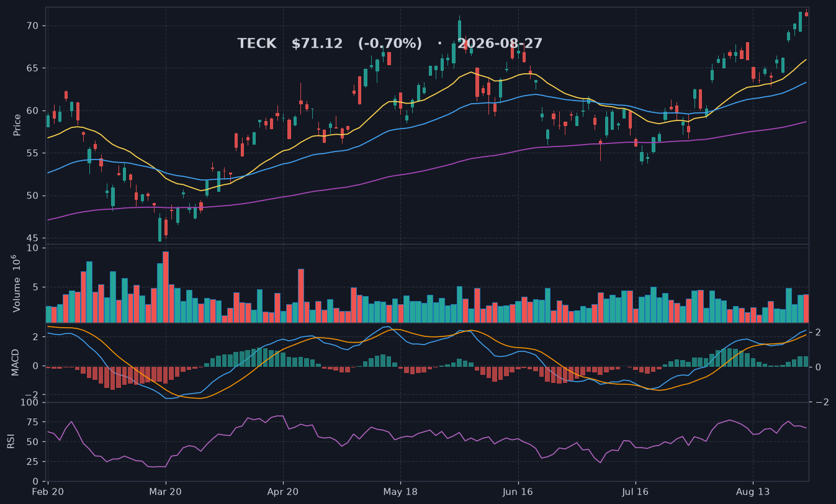The image size is (836, 504).
Task: Click the 100 tick on the RSI axis
Action: (30, 402)
